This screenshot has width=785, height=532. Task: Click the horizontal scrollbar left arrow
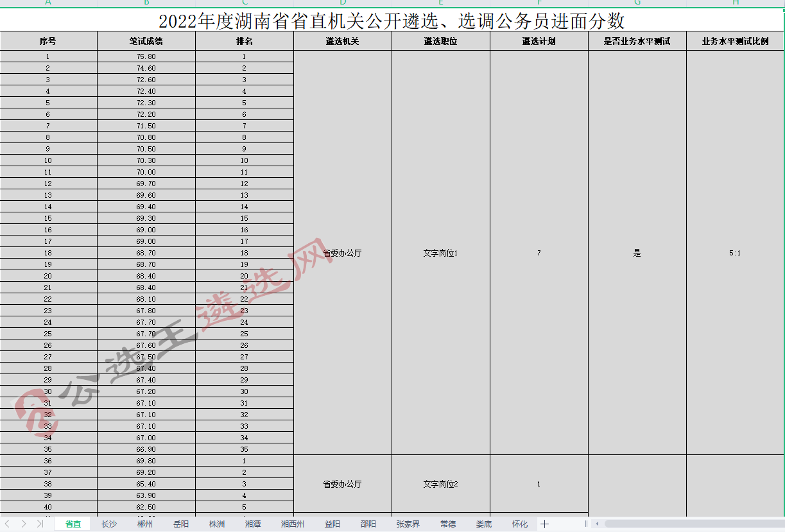click(598, 524)
